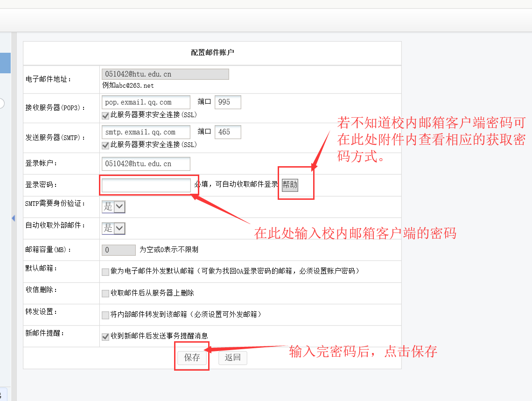
Task: Click the 邮箱容量 capacity field
Action: 119,250
